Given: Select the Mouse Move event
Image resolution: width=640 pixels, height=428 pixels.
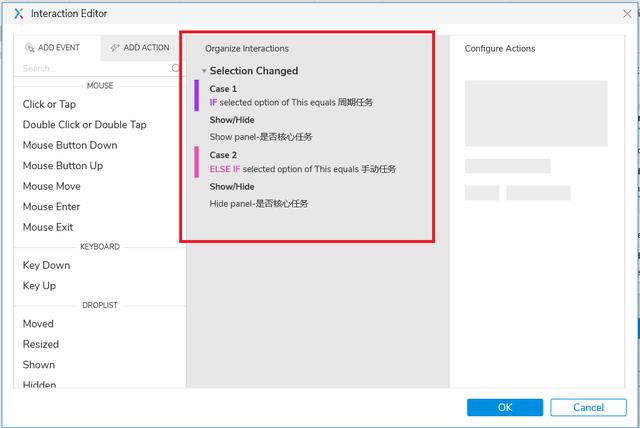Looking at the screenshot, I should (51, 186).
